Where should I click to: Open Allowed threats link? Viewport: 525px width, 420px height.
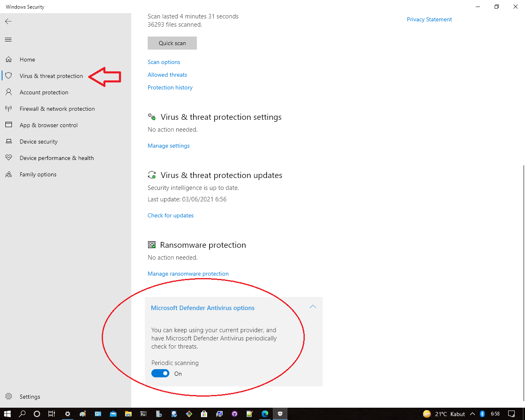pyautogui.click(x=167, y=75)
